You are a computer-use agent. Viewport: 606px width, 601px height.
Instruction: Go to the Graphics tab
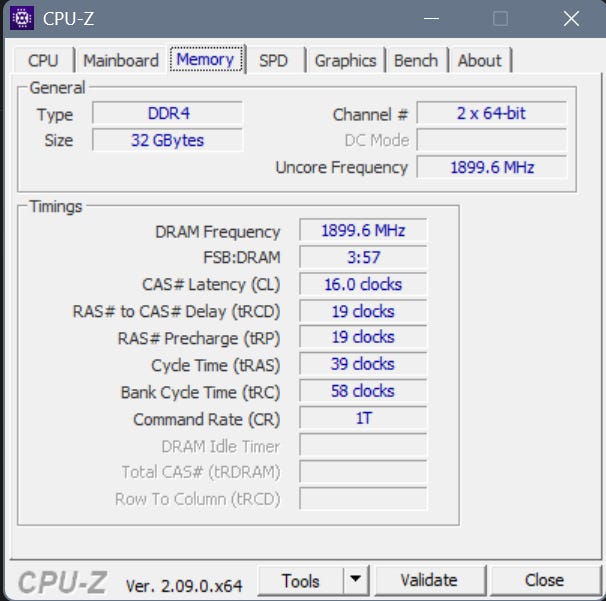[346, 60]
